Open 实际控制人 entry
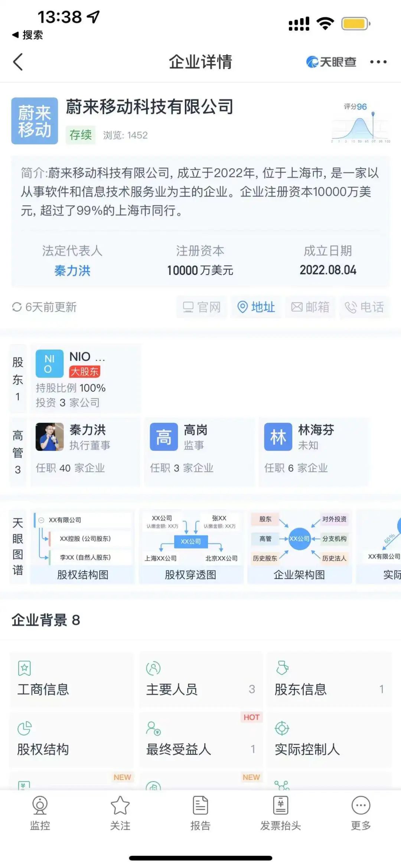The width and height of the screenshot is (401, 868). [x=329, y=740]
